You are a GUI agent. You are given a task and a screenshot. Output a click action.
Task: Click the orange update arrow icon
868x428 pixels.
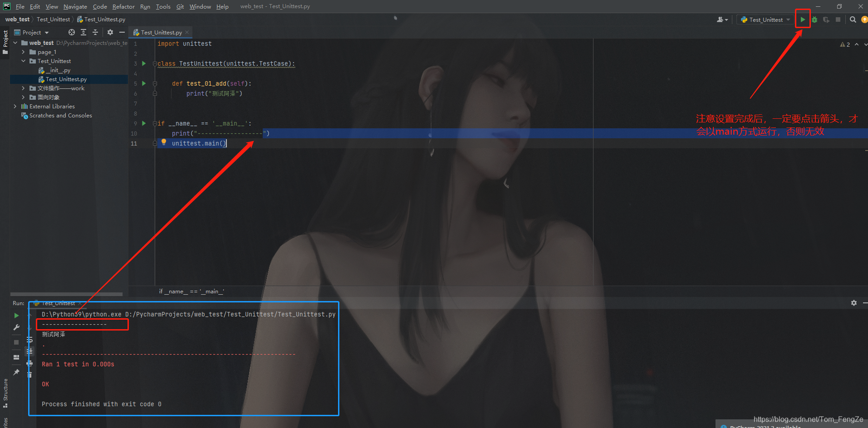pyautogui.click(x=864, y=19)
